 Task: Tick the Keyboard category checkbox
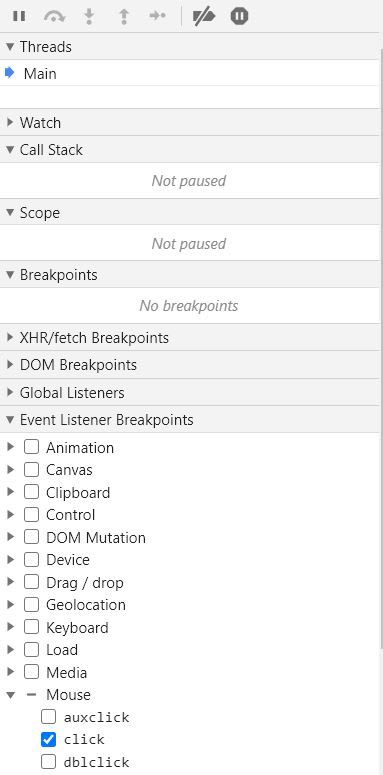(31, 627)
